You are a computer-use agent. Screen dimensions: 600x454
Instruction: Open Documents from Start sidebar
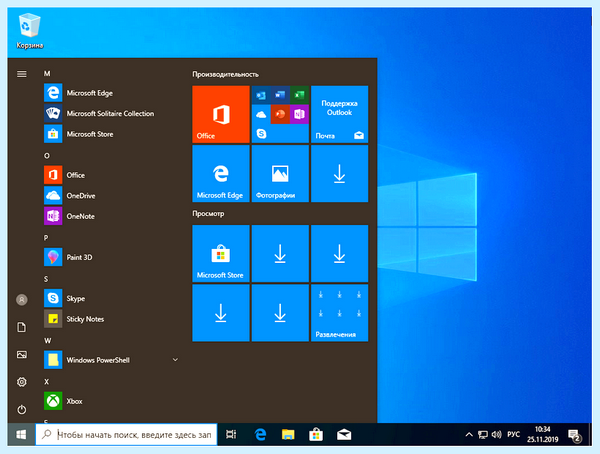point(22,327)
